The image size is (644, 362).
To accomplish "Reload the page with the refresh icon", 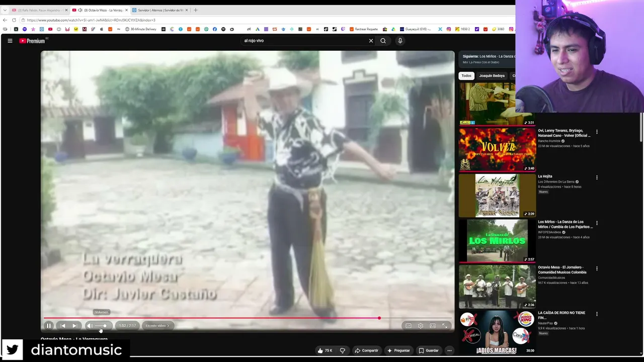I will click(x=14, y=20).
